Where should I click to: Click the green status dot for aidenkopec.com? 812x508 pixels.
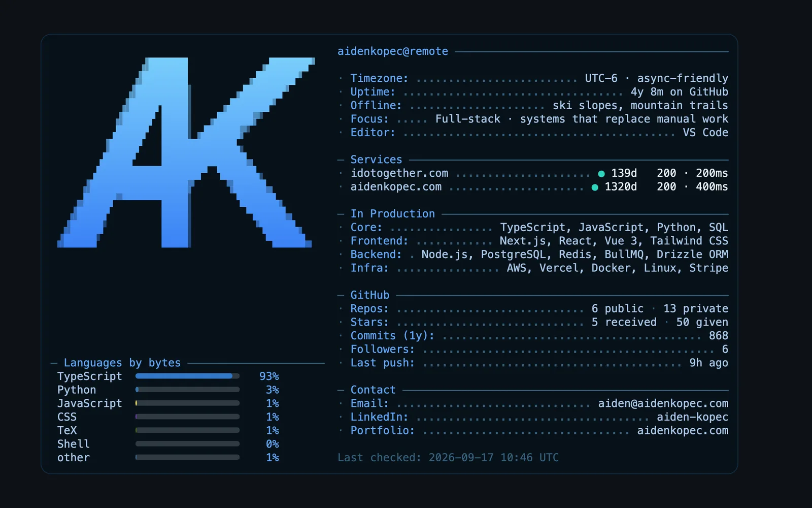pos(595,187)
